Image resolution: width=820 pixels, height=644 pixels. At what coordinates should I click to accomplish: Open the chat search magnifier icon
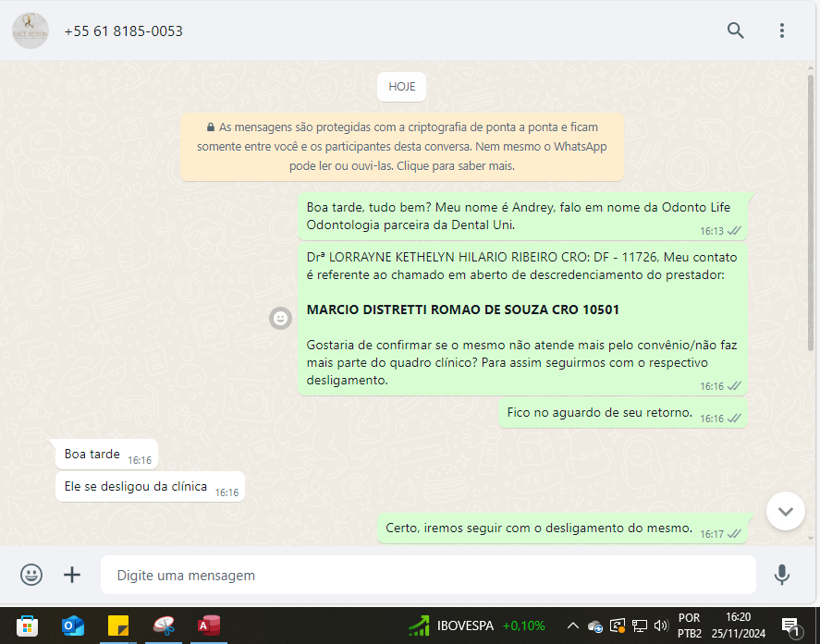click(x=735, y=30)
